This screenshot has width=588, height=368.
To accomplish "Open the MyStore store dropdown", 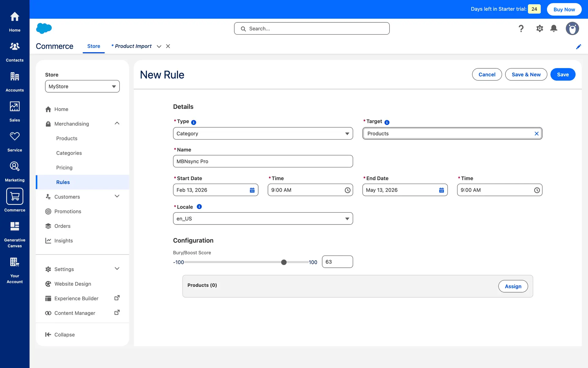I will 82,86.
